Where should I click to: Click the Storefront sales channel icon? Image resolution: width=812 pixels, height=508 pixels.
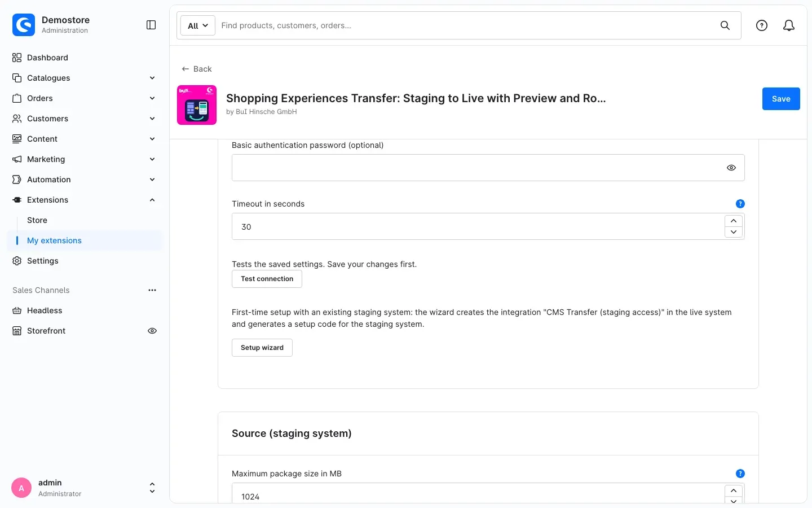coord(17,331)
